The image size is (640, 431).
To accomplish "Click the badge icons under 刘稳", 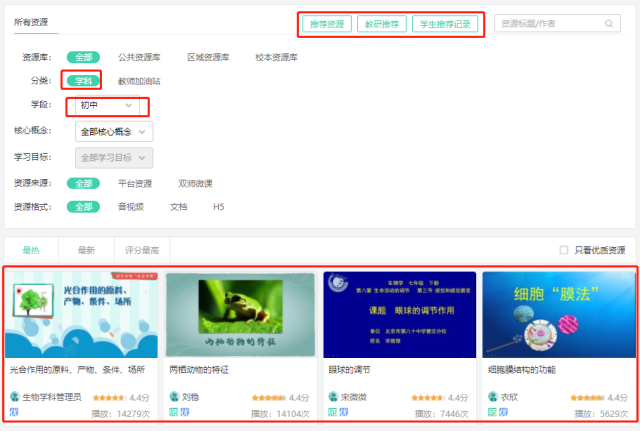I will [179, 412].
